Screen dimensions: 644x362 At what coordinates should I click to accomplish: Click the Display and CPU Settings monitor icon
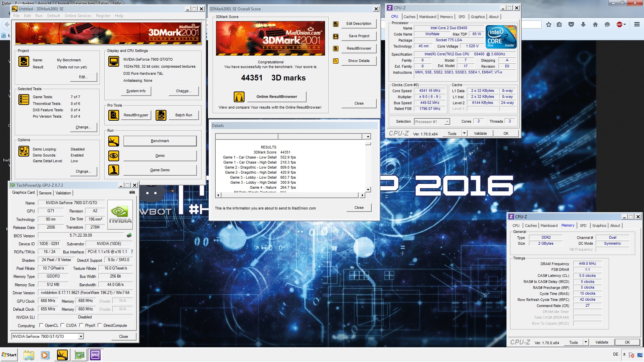pyautogui.click(x=114, y=61)
